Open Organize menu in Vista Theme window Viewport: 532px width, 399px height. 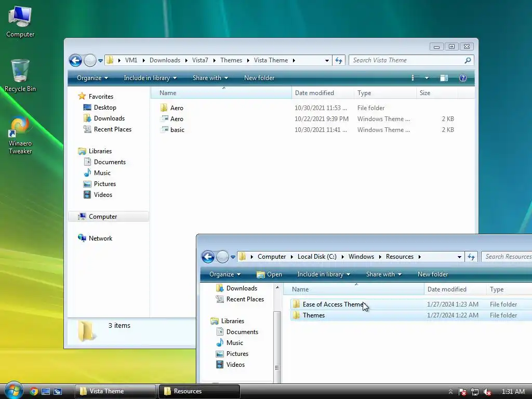tap(92, 78)
